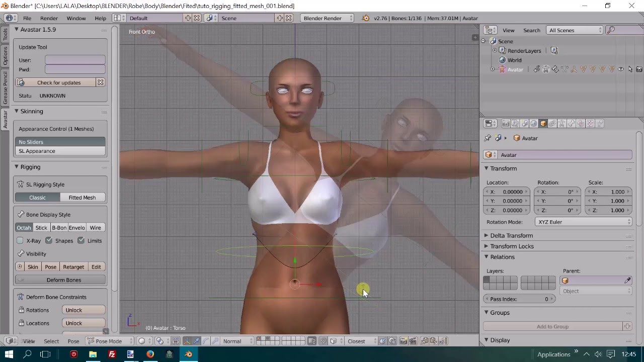Toggle Avatar visibility eye in outliner
This screenshot has height=362, width=644.
coord(621,69)
